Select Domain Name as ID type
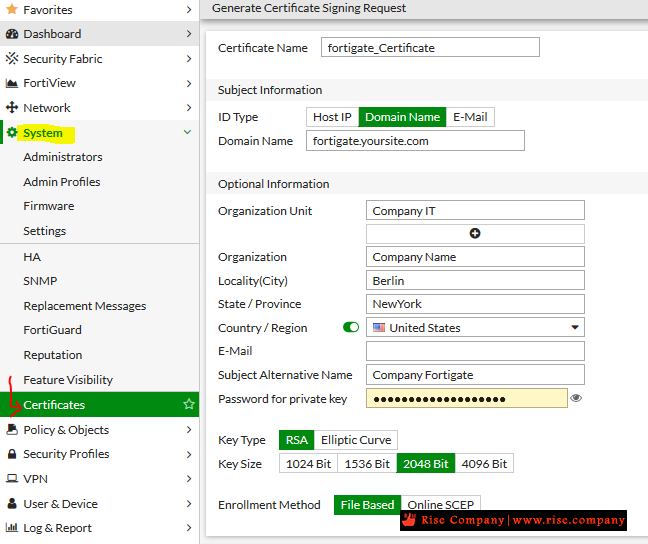Screen dimensions: 648x544 tap(402, 117)
